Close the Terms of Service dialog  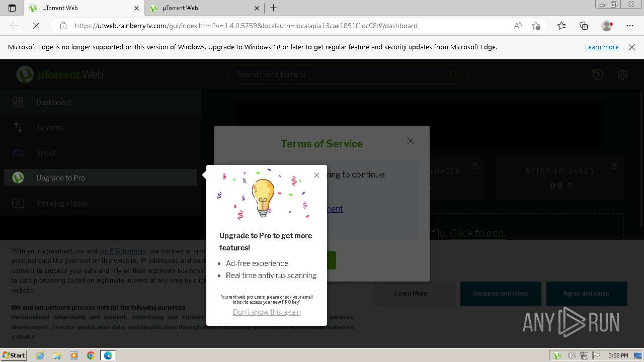[411, 141]
